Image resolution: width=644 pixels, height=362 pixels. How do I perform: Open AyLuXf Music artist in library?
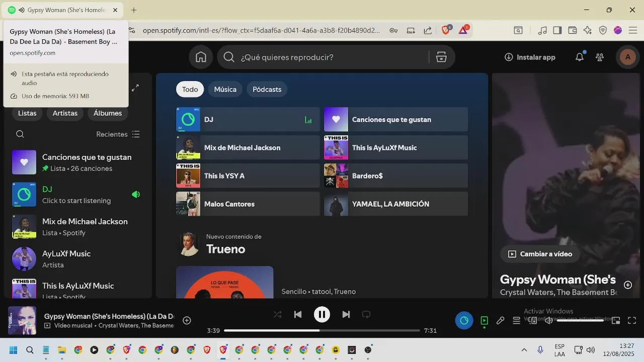click(78, 259)
